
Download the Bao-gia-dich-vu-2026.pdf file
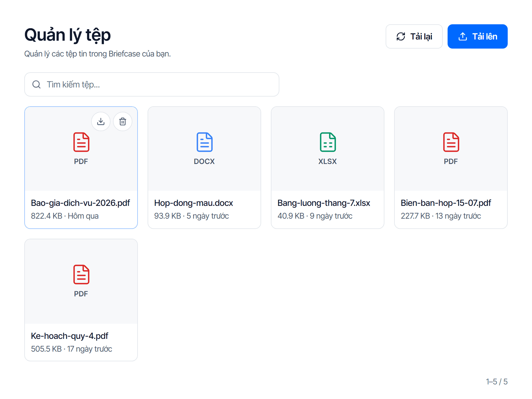(101, 121)
